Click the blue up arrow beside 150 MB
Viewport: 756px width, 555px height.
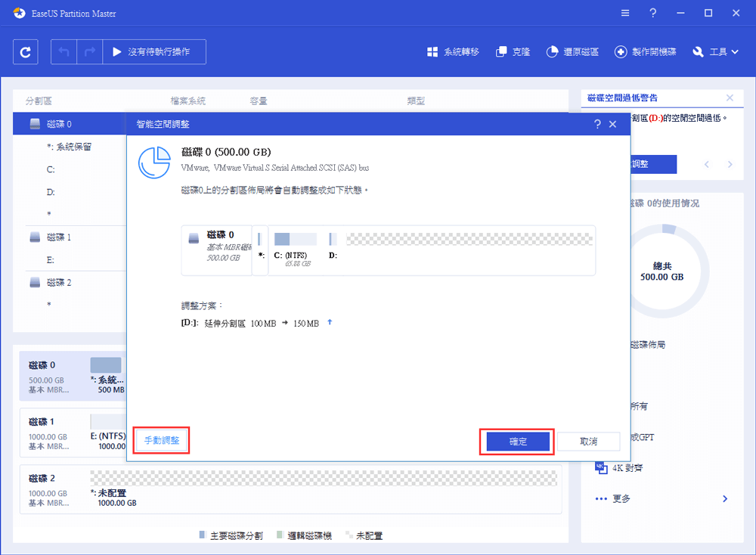coord(330,322)
